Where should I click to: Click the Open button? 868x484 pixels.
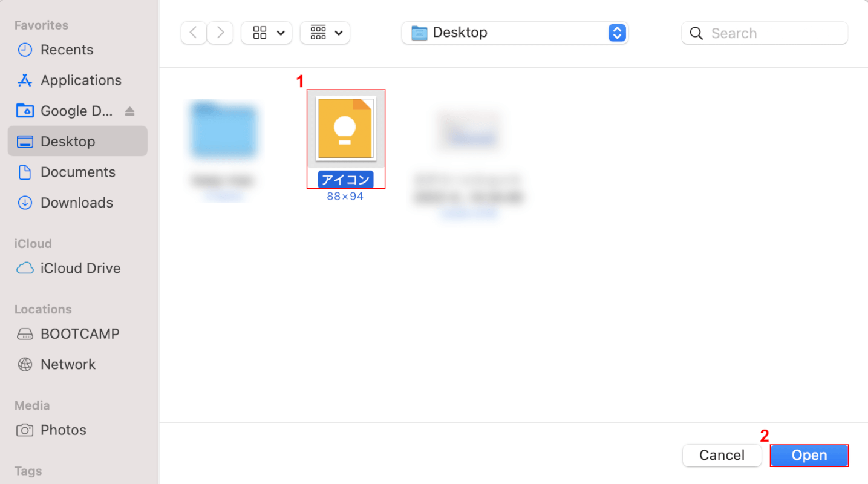coord(809,455)
